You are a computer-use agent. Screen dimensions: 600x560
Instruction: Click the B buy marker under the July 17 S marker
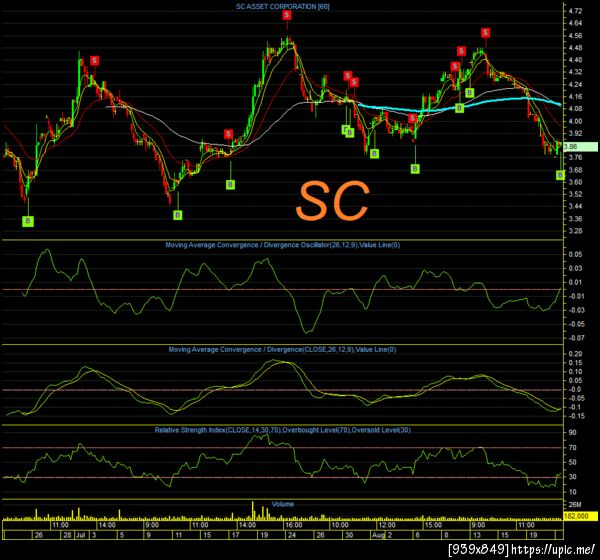pos(230,185)
